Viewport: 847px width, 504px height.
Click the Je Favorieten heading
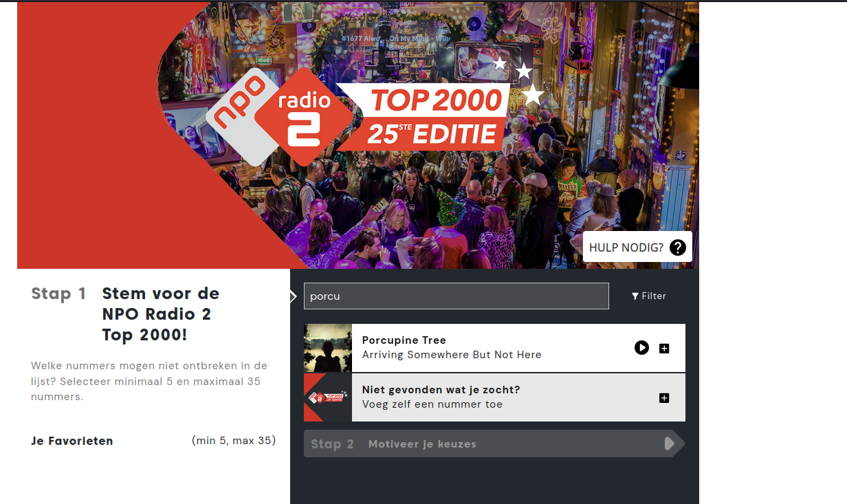pyautogui.click(x=72, y=441)
